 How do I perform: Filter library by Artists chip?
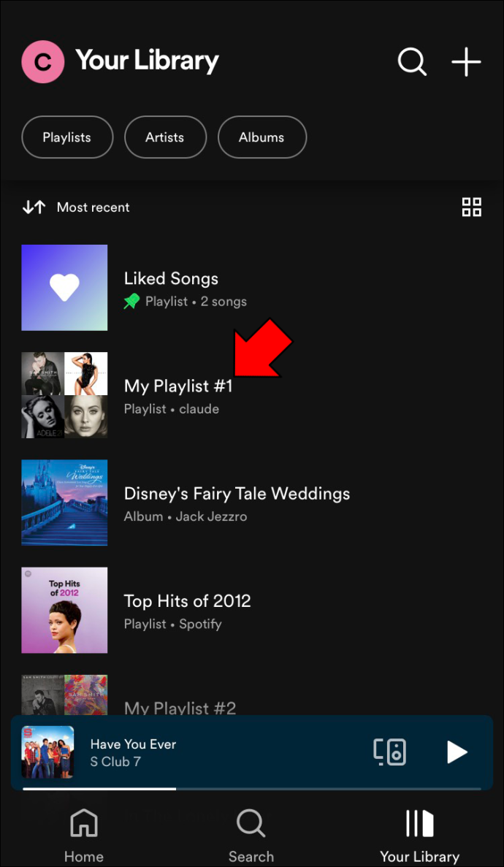(x=165, y=137)
